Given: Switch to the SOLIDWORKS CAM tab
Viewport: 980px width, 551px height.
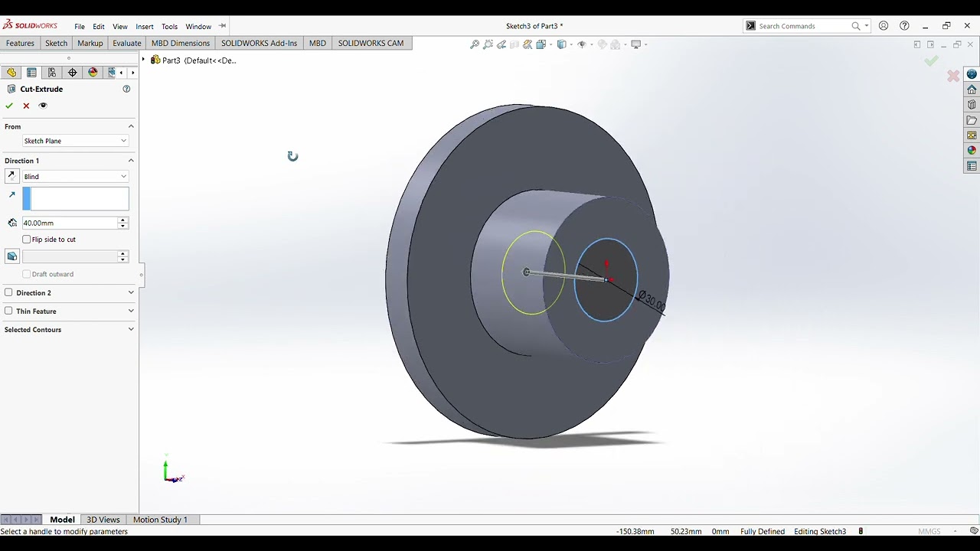Looking at the screenshot, I should click(x=371, y=43).
